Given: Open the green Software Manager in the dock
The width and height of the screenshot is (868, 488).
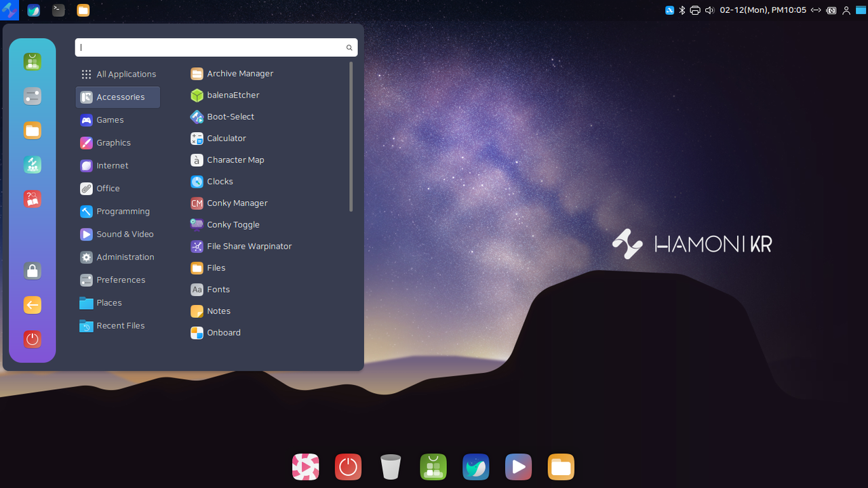Looking at the screenshot, I should click(433, 467).
